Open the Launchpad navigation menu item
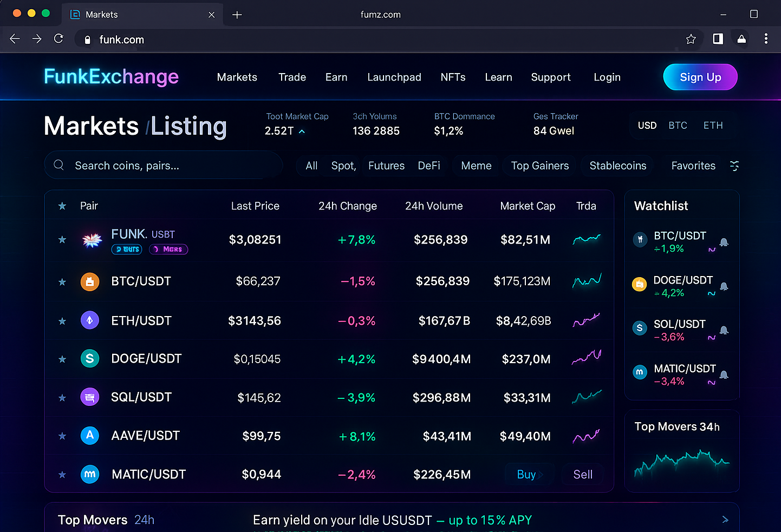Screen dimensions: 781x532 394,77
